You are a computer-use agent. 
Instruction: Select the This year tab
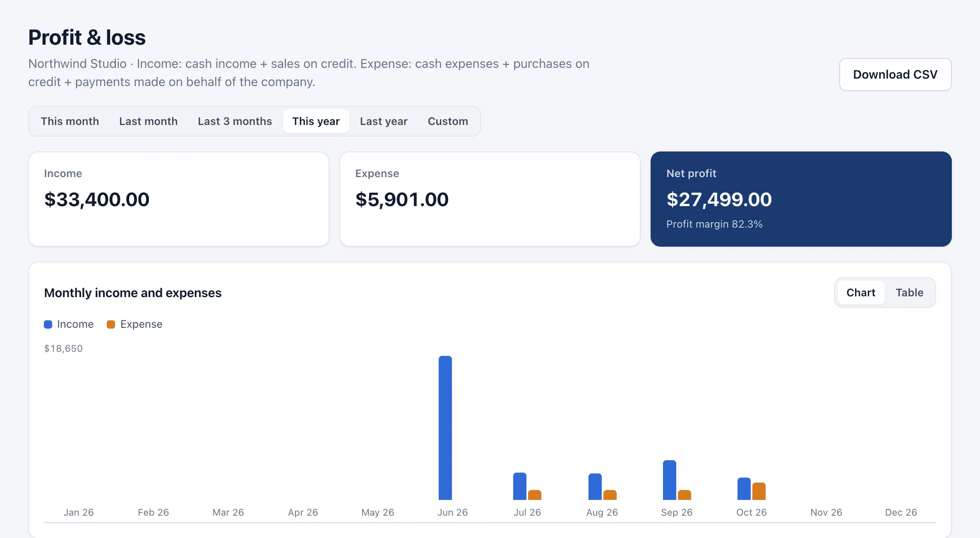[x=316, y=121]
